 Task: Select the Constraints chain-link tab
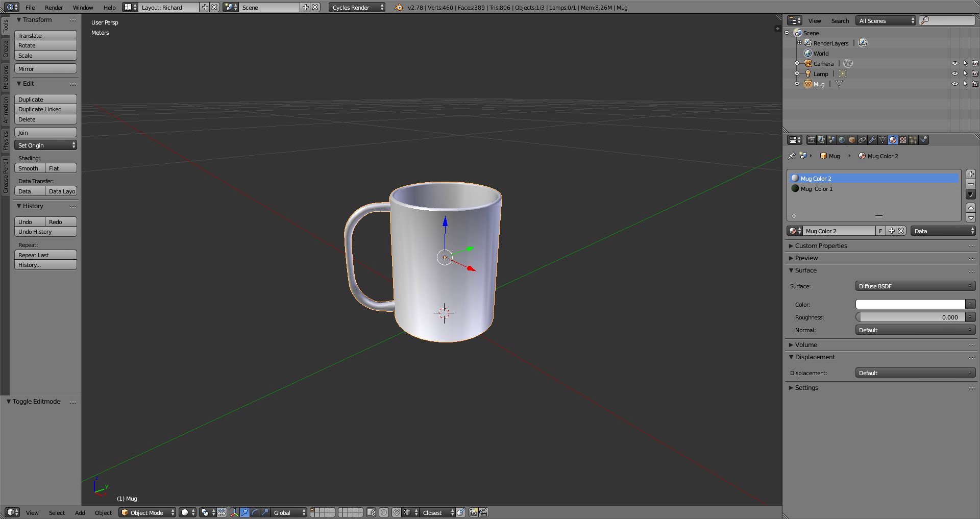pyautogui.click(x=863, y=140)
